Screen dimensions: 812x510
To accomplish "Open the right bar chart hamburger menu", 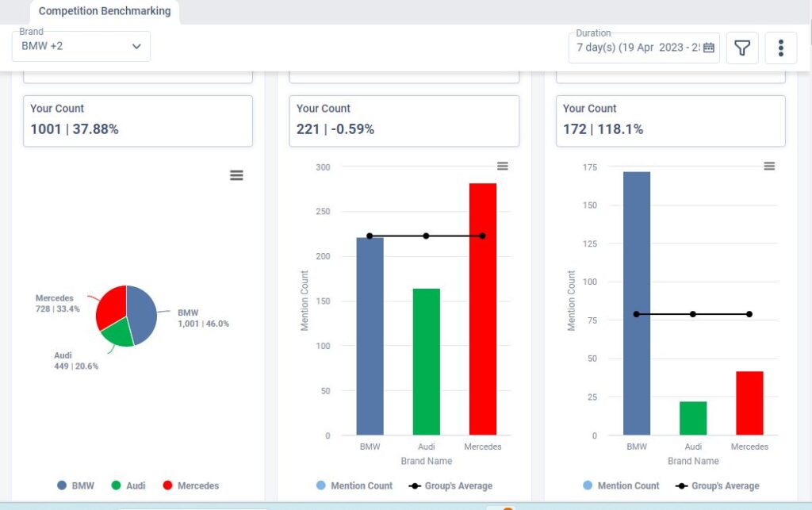I will [x=769, y=167].
